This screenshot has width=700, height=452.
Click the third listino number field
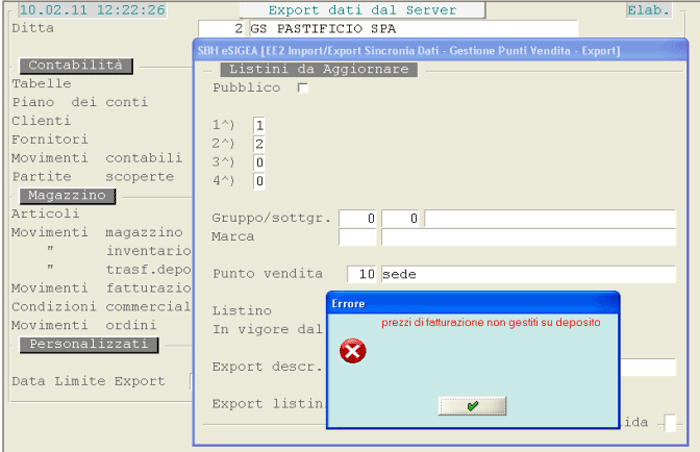tap(259, 162)
